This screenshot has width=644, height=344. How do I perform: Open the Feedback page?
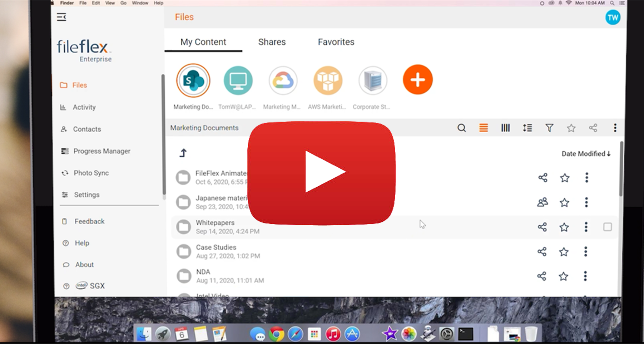point(89,221)
